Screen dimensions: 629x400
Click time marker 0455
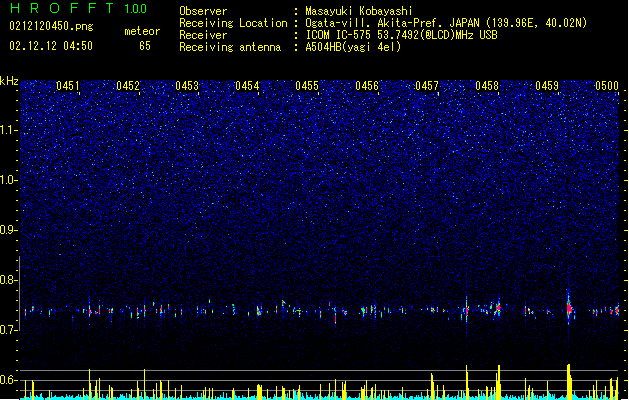click(307, 86)
